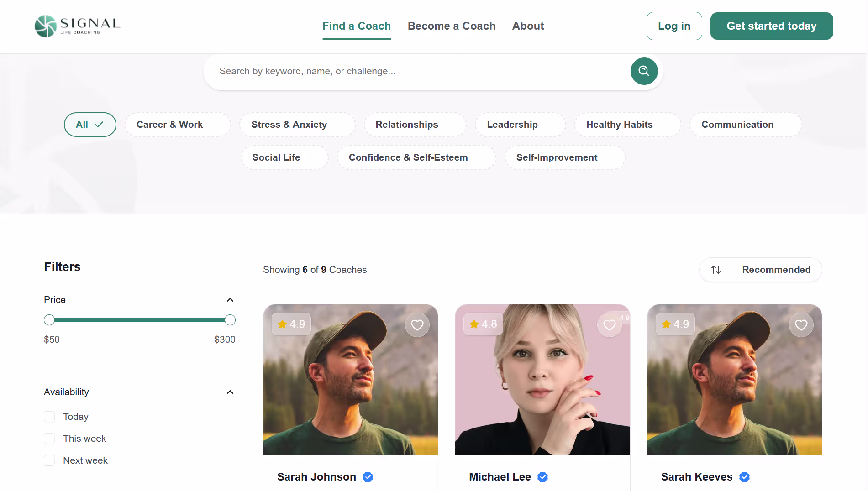Click the Signal Life Coaching logo

77,26
